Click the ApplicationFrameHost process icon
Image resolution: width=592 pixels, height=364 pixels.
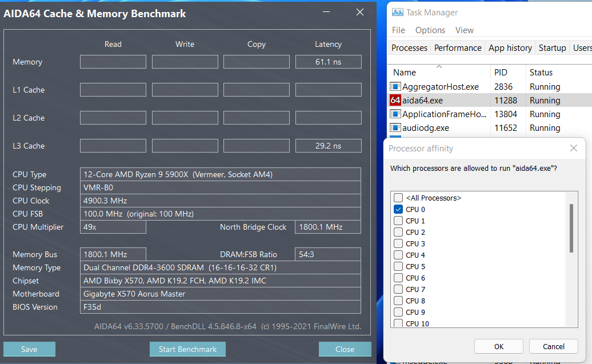click(395, 114)
